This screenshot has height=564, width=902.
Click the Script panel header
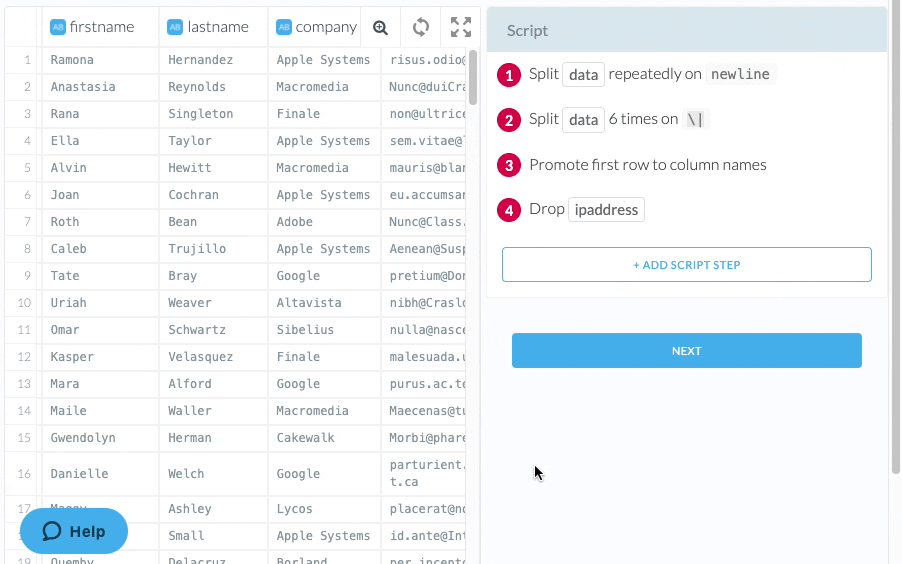686,30
